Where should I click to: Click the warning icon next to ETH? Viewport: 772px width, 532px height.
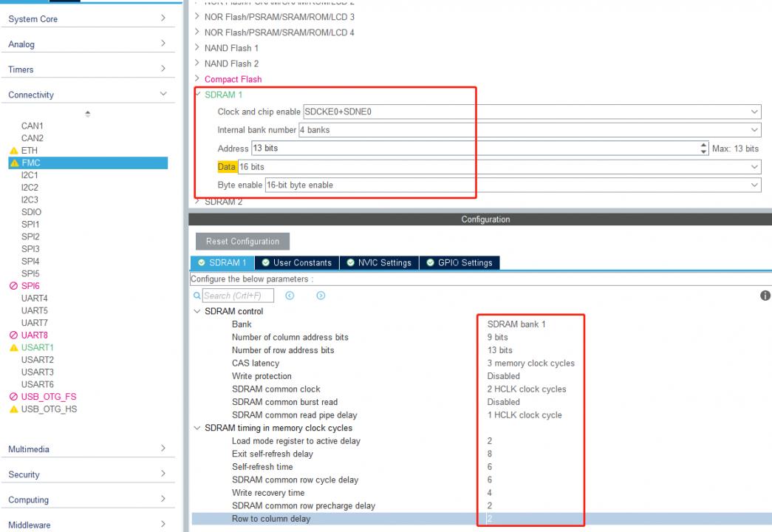click(13, 150)
